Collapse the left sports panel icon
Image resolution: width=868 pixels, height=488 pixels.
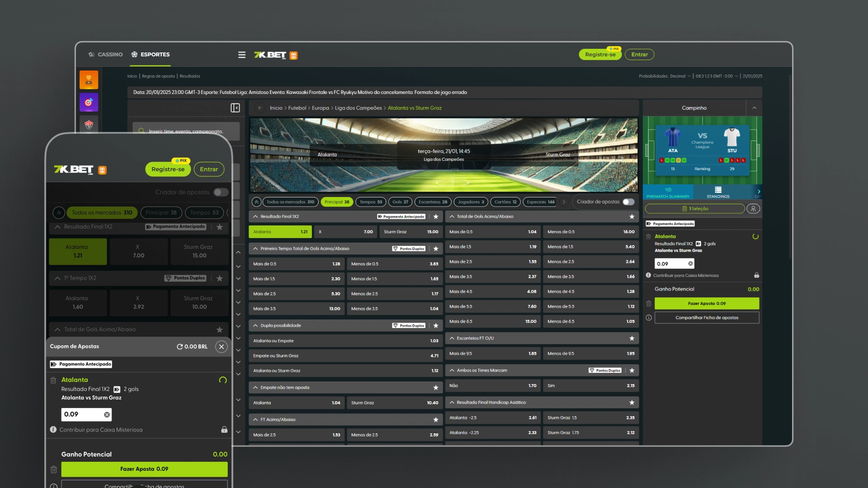235,108
